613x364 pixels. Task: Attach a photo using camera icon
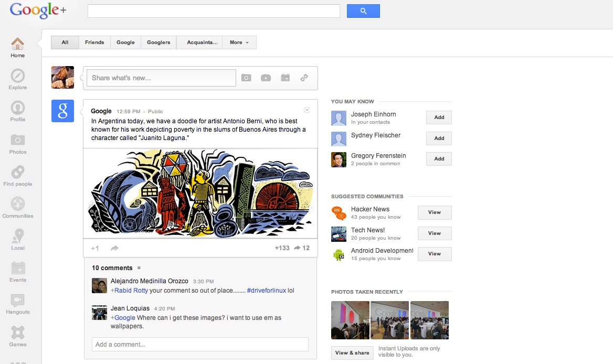coord(246,78)
